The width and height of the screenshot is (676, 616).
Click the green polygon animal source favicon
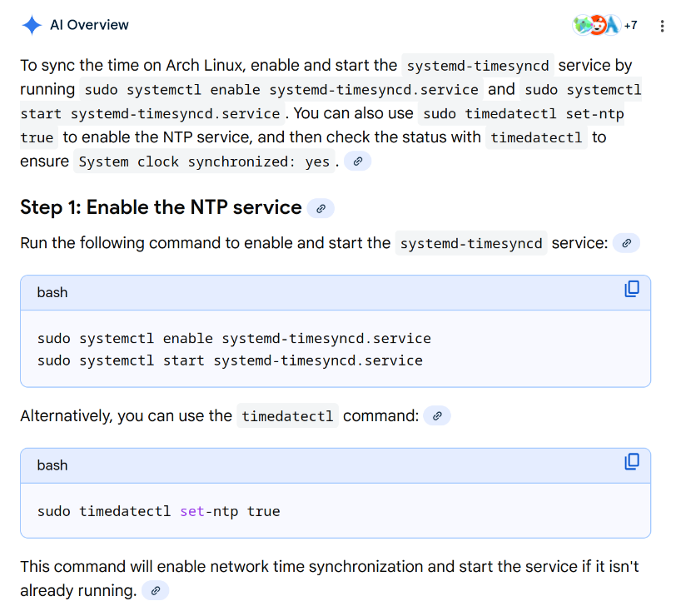pyautogui.click(x=582, y=25)
